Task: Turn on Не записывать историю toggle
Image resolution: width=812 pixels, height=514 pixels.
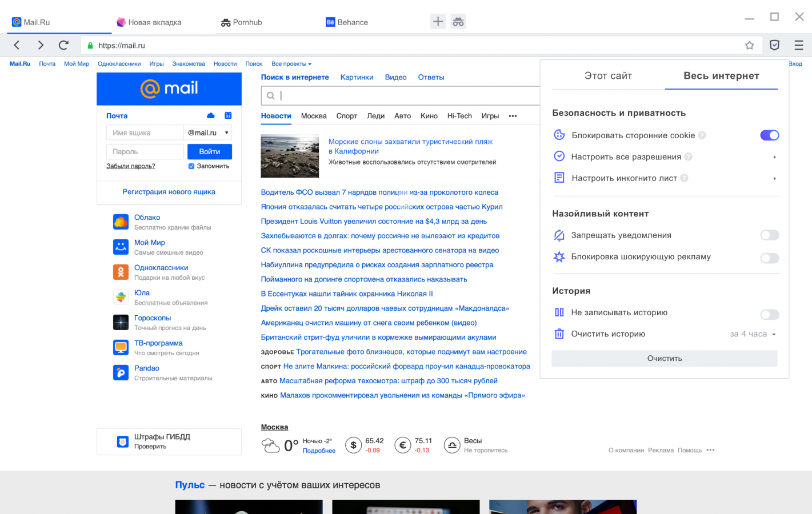Action: [x=769, y=315]
